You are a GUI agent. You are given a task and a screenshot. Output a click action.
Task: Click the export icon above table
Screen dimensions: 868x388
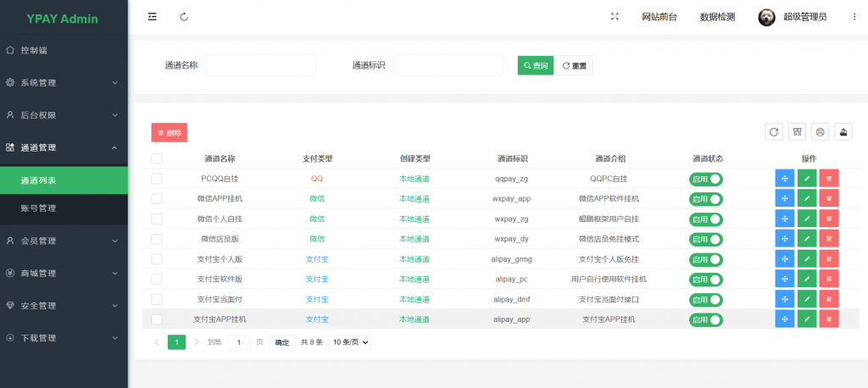point(843,131)
